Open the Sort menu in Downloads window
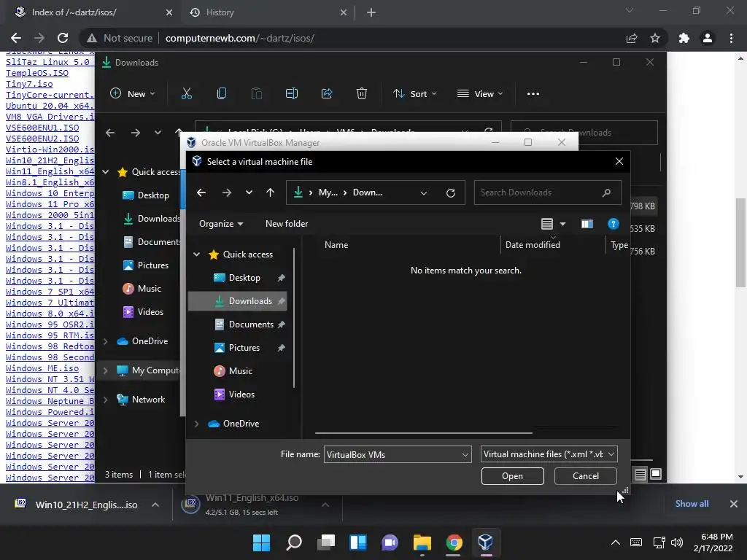747x560 pixels. pyautogui.click(x=414, y=94)
